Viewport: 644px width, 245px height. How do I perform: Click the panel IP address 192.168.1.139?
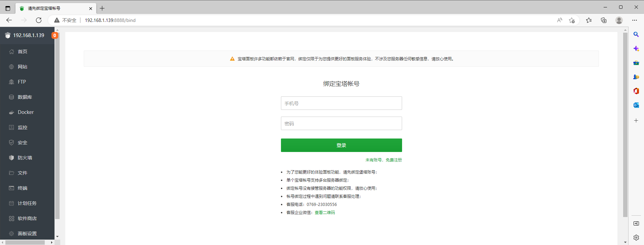point(29,35)
